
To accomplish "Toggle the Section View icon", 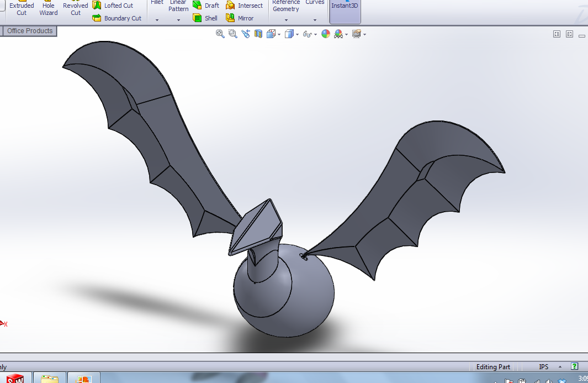I will 258,34.
